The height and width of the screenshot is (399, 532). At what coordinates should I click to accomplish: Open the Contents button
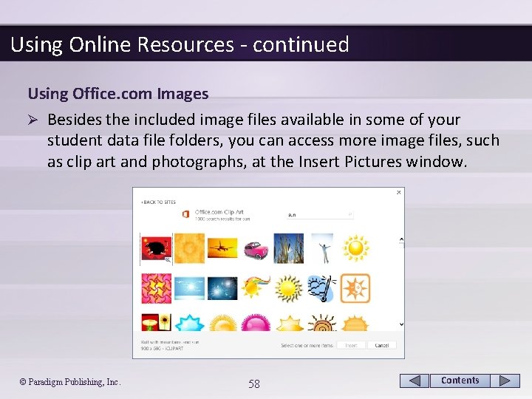pos(460,381)
